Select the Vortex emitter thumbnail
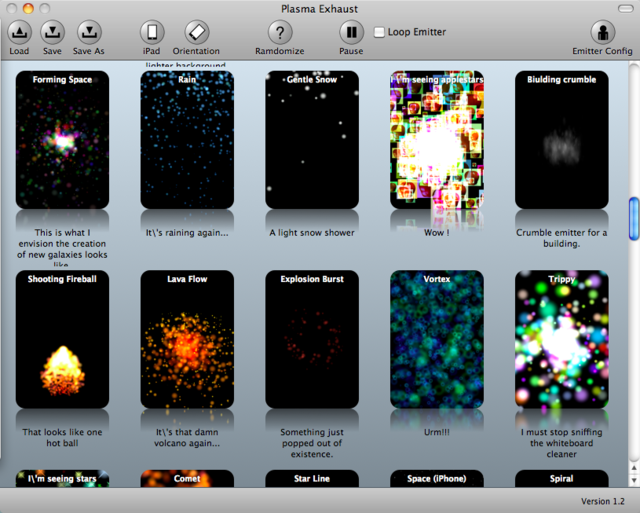This screenshot has height=513, width=640. pyautogui.click(x=437, y=339)
